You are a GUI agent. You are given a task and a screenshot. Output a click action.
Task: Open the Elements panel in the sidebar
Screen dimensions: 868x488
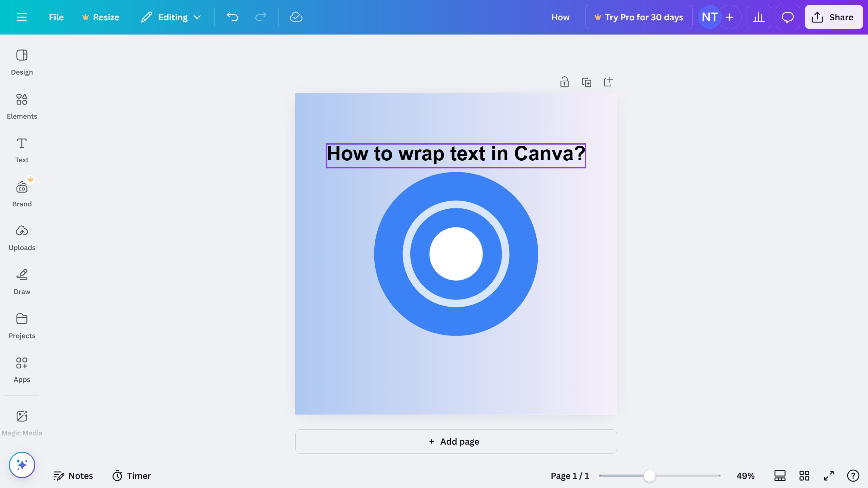pos(22,106)
